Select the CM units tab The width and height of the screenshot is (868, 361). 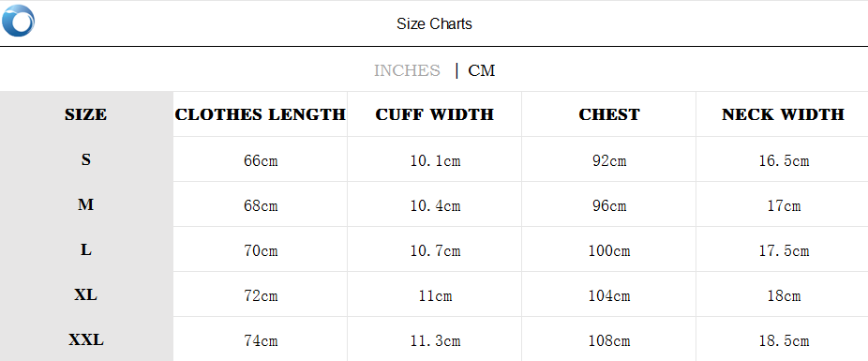[482, 71]
